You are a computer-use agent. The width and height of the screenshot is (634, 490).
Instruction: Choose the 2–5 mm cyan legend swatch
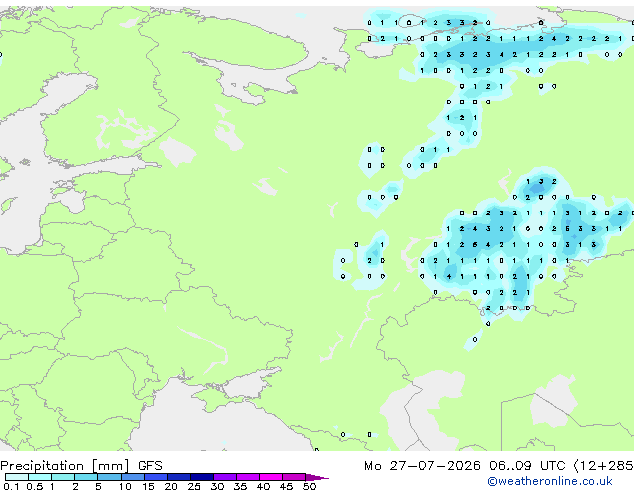click(x=86, y=477)
